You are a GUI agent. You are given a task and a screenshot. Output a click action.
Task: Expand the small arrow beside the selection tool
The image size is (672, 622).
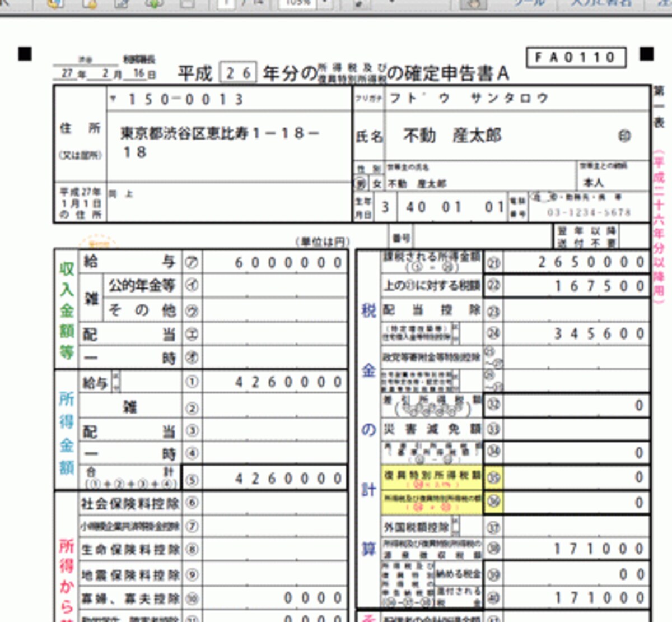(392, 3)
